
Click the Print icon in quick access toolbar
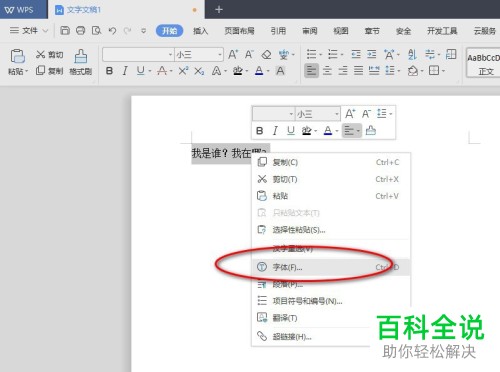pos(80,31)
